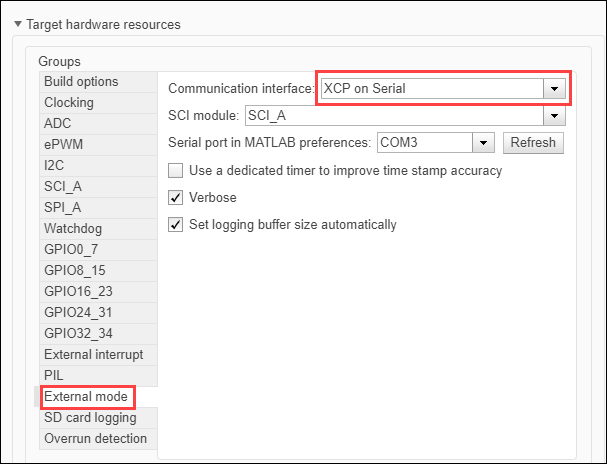Select the Clocking group

click(x=69, y=103)
